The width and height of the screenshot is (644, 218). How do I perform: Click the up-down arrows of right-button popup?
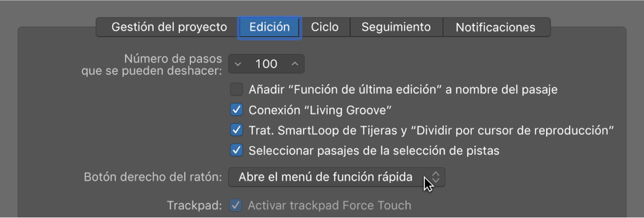pos(435,177)
